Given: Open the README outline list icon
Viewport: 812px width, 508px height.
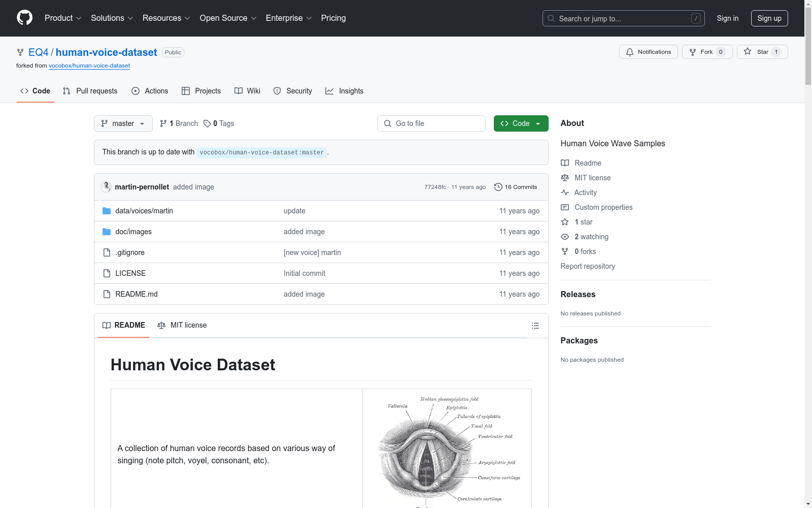Looking at the screenshot, I should (535, 326).
